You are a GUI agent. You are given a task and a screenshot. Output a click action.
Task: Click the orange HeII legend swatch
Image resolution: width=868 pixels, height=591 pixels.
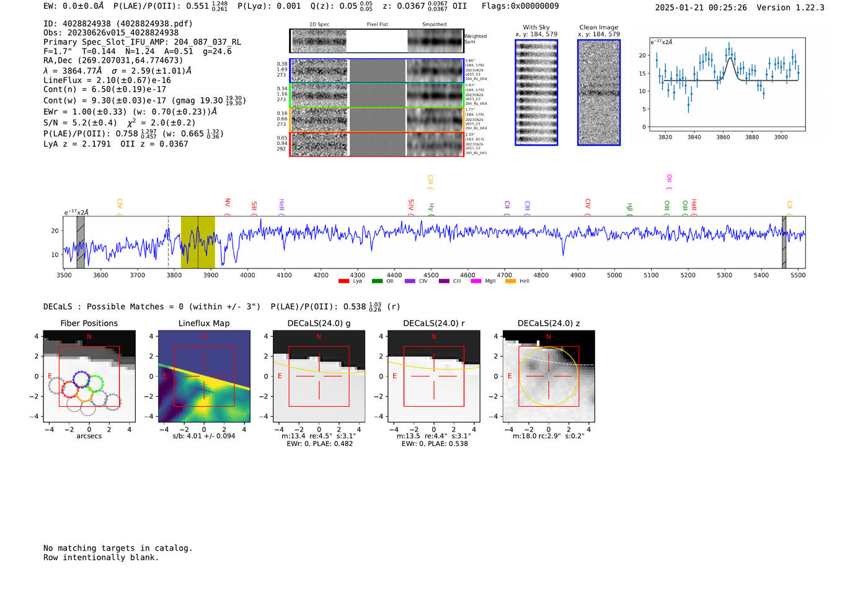[510, 282]
